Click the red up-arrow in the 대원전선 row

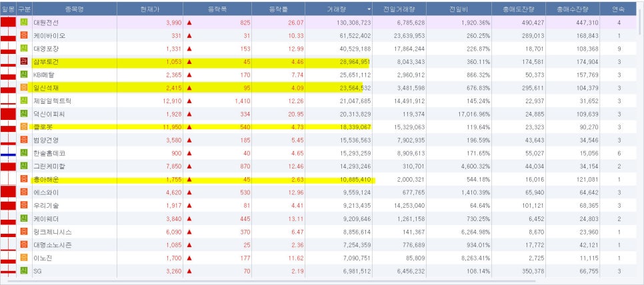189,23
